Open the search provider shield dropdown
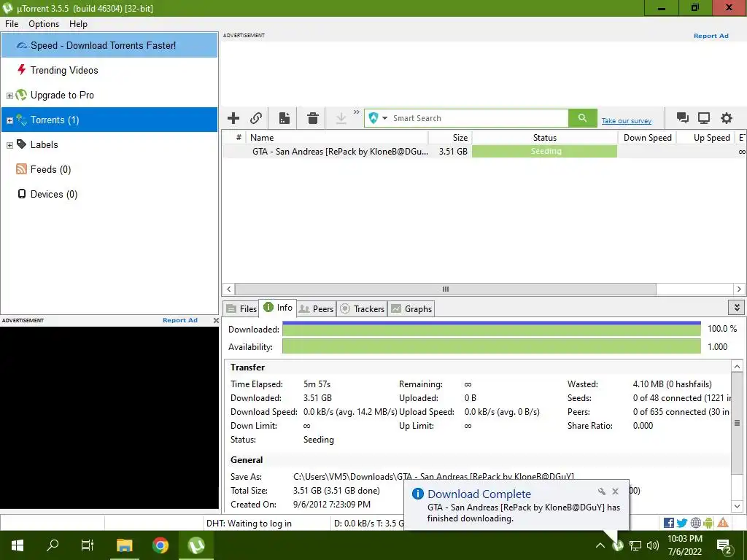The height and width of the screenshot is (560, 747). click(x=378, y=118)
